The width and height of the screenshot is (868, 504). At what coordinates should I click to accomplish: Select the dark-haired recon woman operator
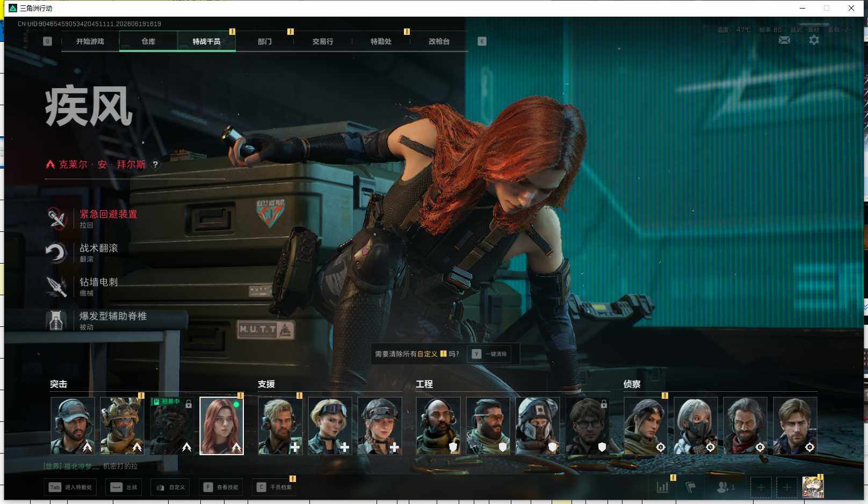click(646, 426)
